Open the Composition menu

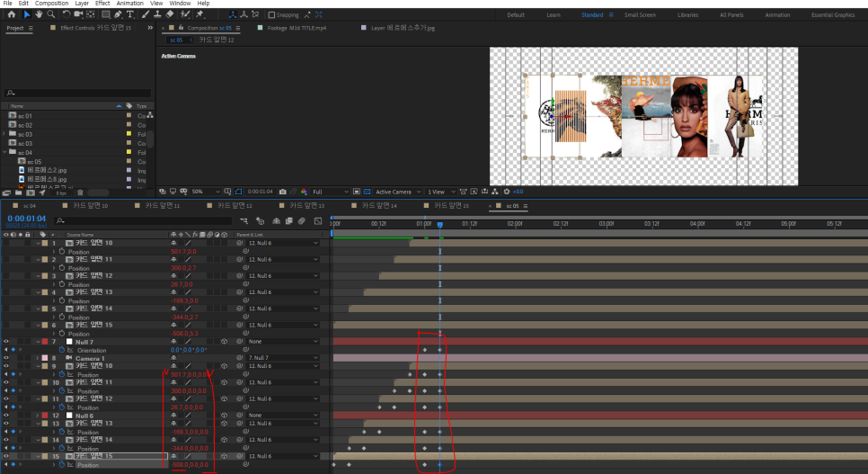click(51, 4)
